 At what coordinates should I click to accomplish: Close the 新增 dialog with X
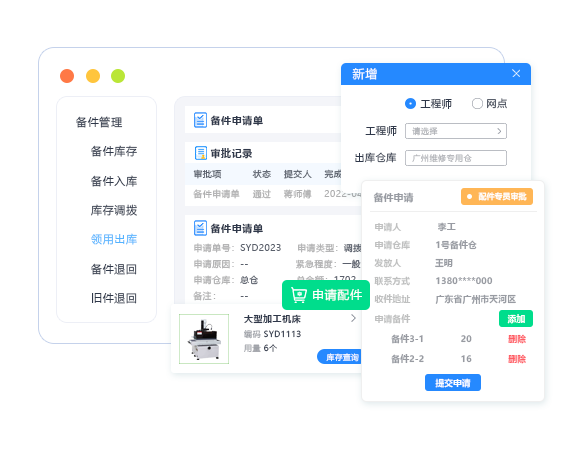click(x=516, y=74)
